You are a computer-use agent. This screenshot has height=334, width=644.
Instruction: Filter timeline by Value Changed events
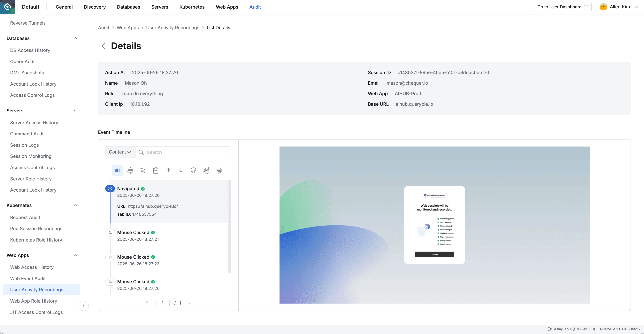point(194,170)
